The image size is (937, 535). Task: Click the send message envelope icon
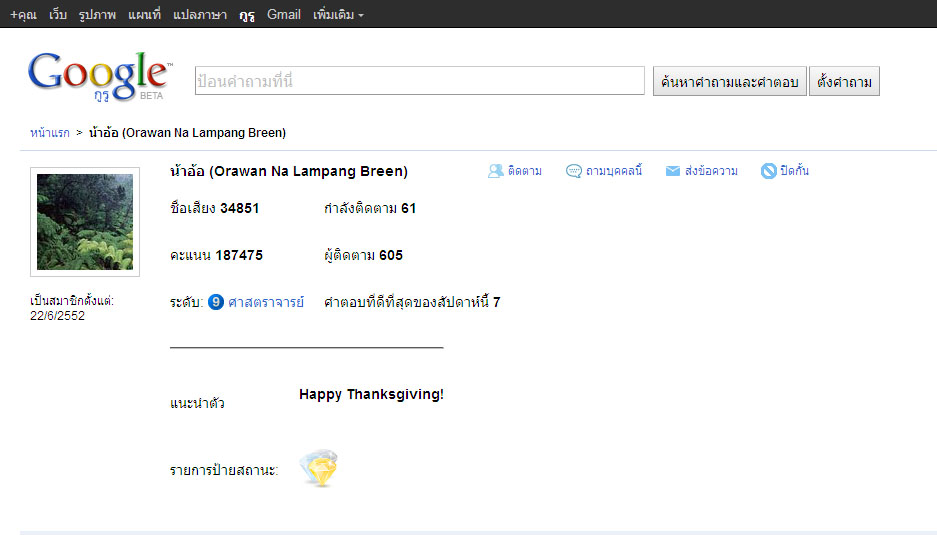[673, 171]
